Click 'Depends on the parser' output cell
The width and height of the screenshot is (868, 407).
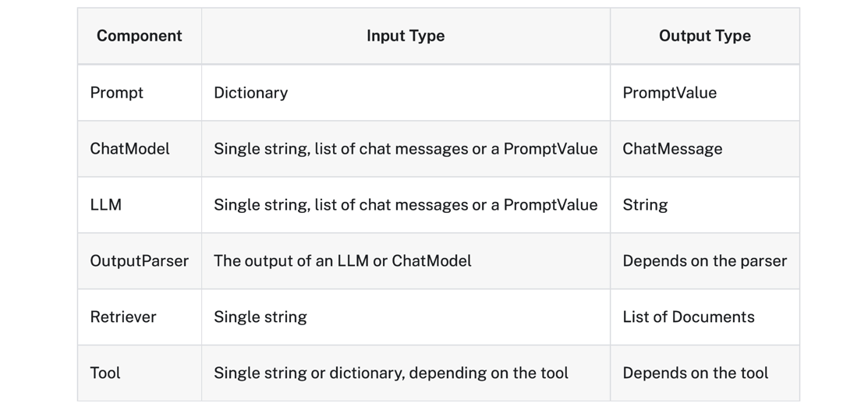(705, 261)
